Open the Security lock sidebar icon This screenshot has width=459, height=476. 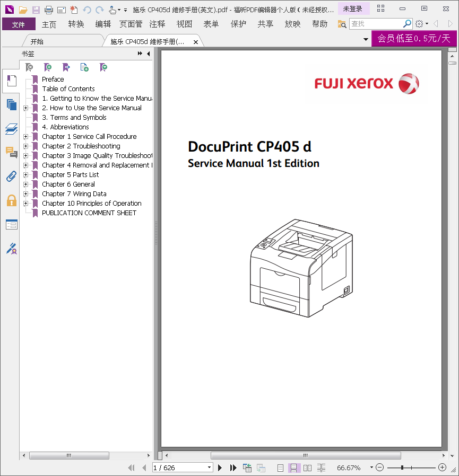coord(12,200)
